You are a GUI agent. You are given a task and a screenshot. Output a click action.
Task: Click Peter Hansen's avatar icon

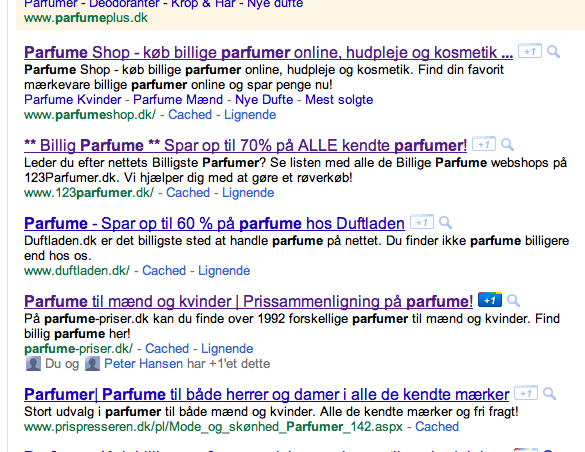click(x=92, y=364)
